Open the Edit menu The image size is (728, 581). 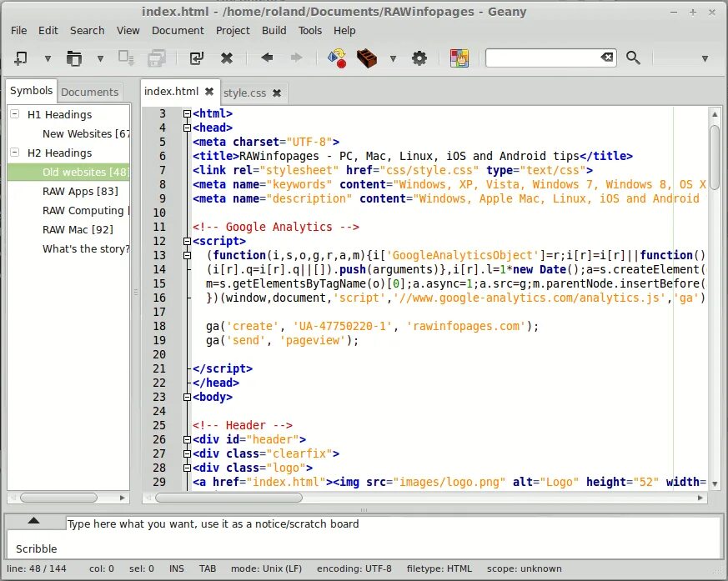point(48,31)
